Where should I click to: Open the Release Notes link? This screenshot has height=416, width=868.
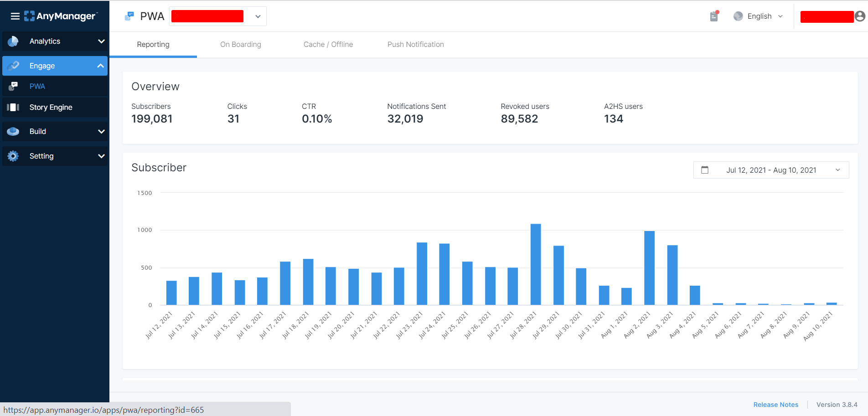(775, 405)
